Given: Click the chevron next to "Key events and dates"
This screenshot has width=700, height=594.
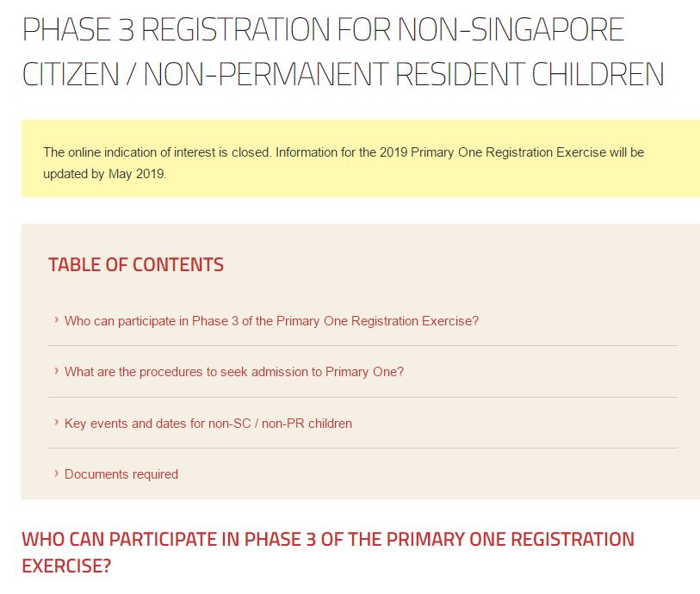Looking at the screenshot, I should 56,423.
